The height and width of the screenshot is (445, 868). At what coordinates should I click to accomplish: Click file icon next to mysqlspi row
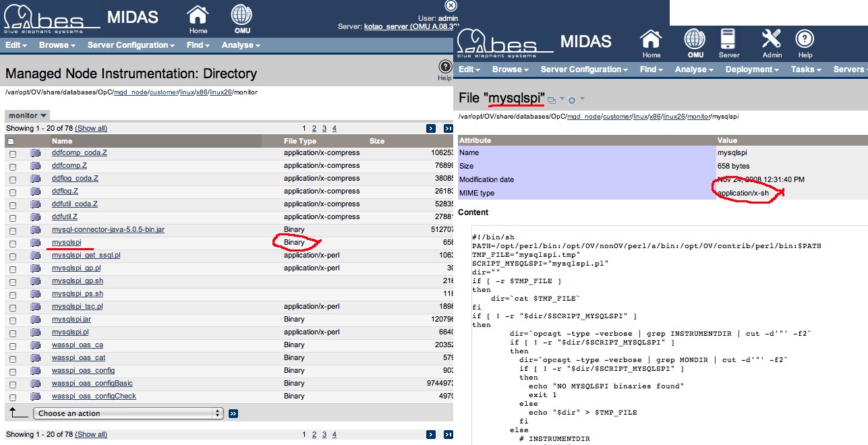[x=35, y=243]
